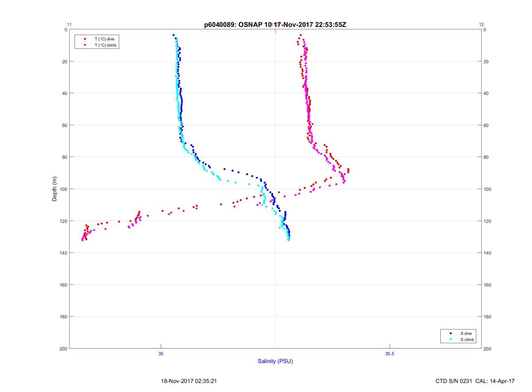532x392 pixels.
Task: Click the left-axis depth tick label 100
Action: (63, 189)
